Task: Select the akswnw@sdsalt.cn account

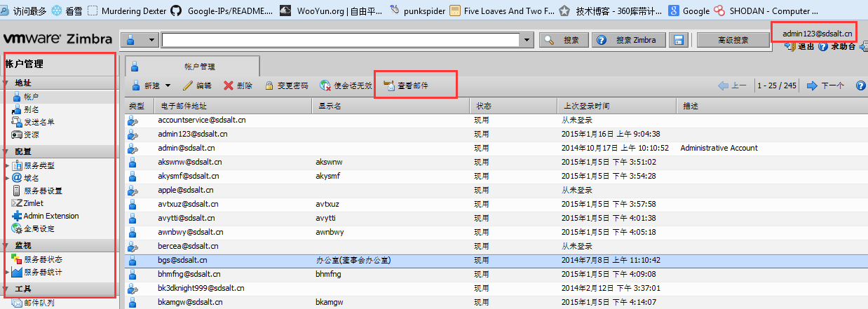Action: tap(496, 162)
